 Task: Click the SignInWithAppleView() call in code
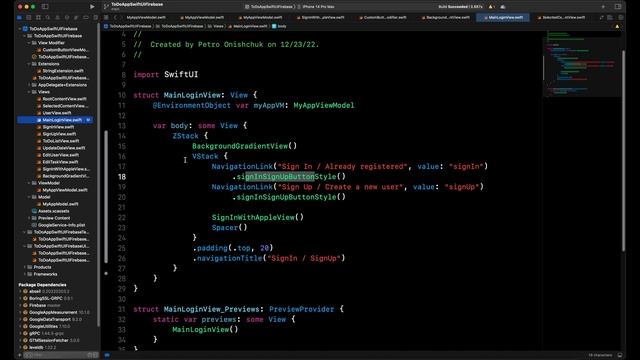tap(258, 218)
